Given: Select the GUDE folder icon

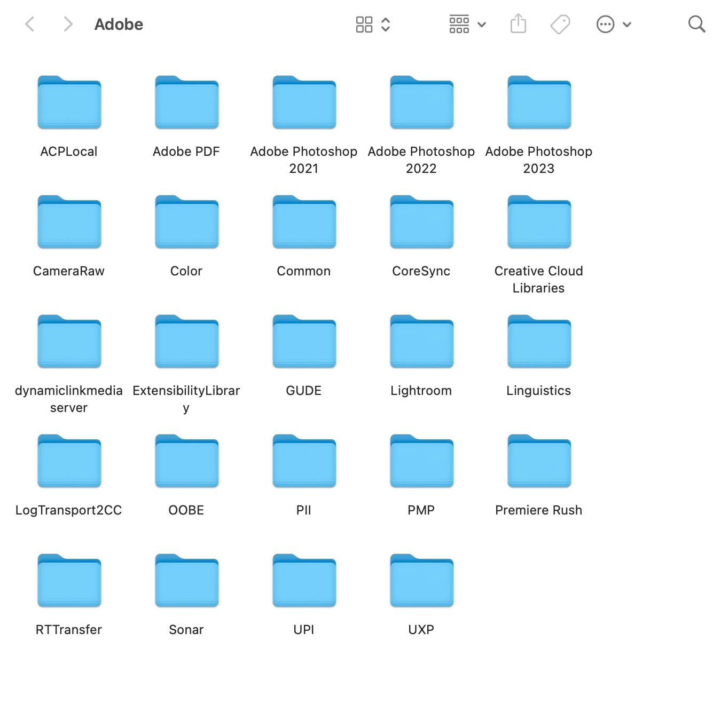Looking at the screenshot, I should 304,342.
